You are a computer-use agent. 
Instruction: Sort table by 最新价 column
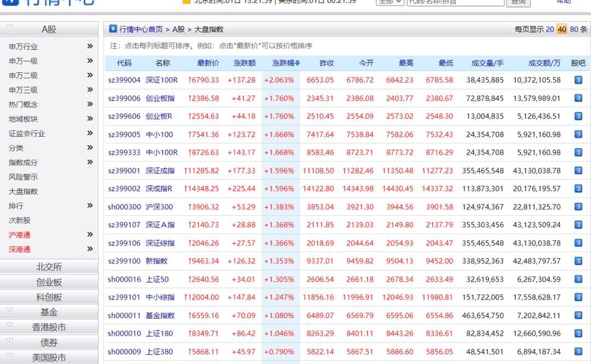(208, 63)
